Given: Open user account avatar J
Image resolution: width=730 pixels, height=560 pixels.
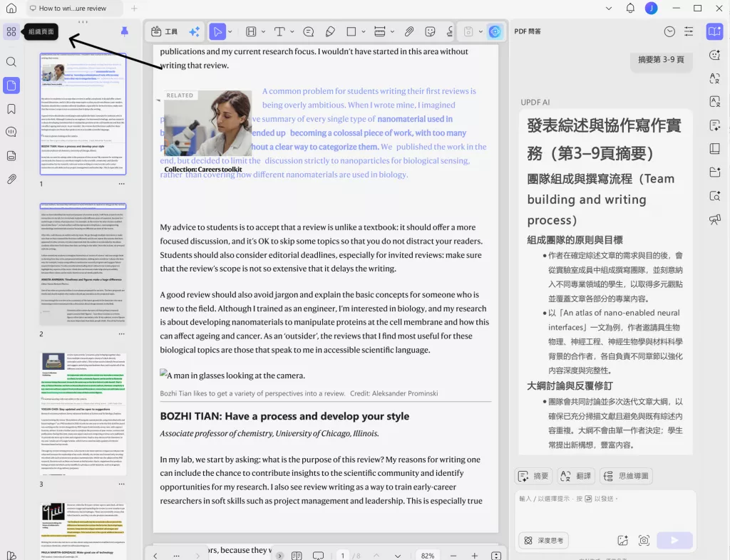Looking at the screenshot, I should [x=652, y=8].
